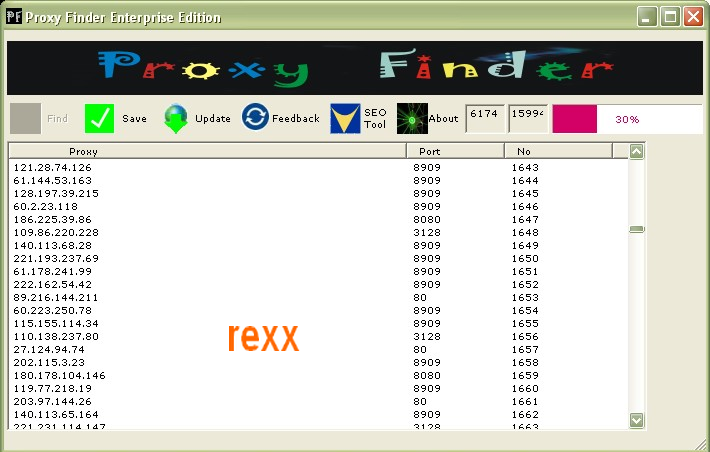The width and height of the screenshot is (710, 452).
Task: Click port 80 in row 1657
Action: pos(420,350)
